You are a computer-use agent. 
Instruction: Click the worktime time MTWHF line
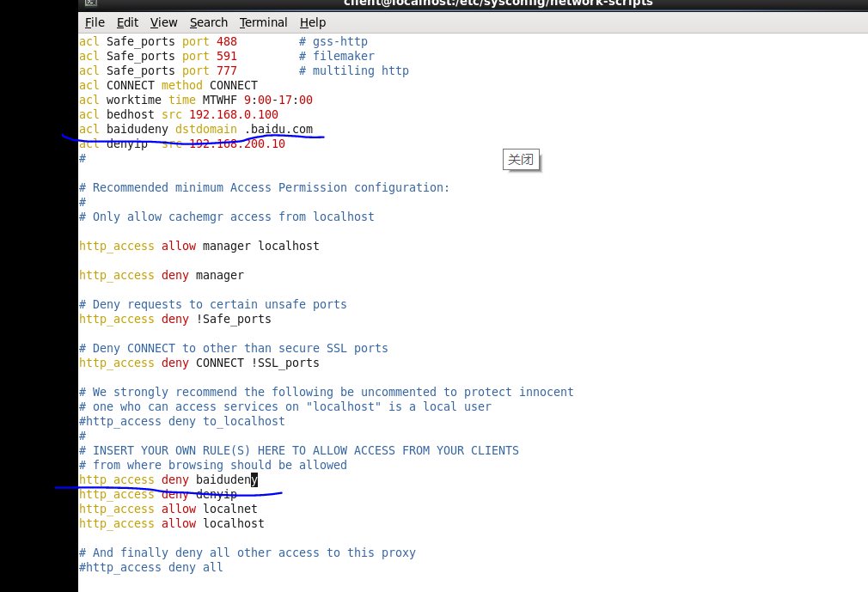196,101
